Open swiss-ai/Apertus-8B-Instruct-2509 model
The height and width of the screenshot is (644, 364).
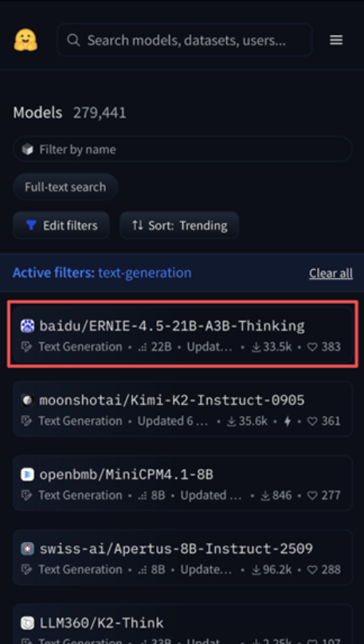point(183,557)
